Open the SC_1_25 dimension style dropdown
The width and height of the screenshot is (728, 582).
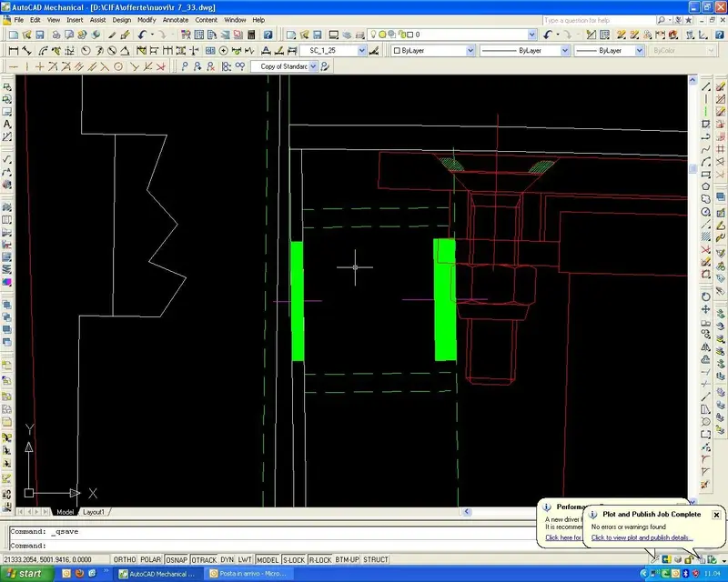coord(361,51)
